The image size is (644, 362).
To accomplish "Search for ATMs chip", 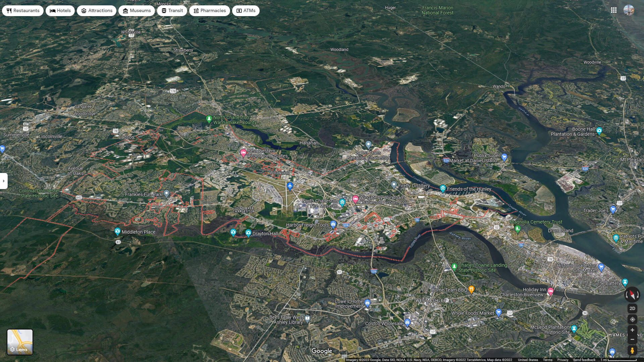I will [246, 11].
